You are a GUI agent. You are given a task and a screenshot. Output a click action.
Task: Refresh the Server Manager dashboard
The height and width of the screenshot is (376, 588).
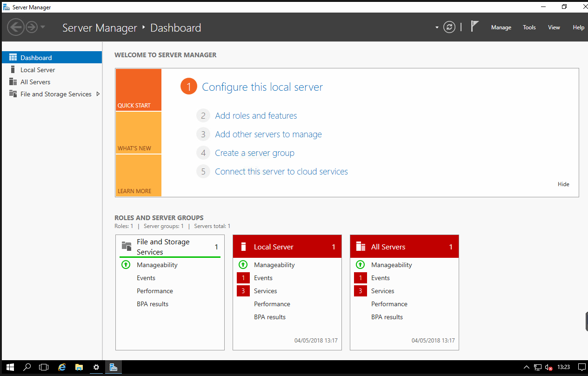click(x=449, y=27)
